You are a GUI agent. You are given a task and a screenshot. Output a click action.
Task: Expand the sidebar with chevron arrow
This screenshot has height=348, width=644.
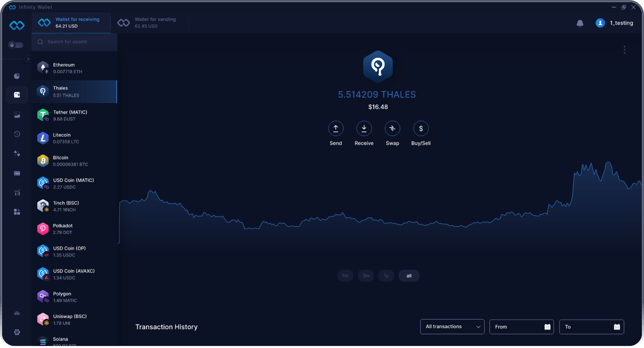point(28,59)
